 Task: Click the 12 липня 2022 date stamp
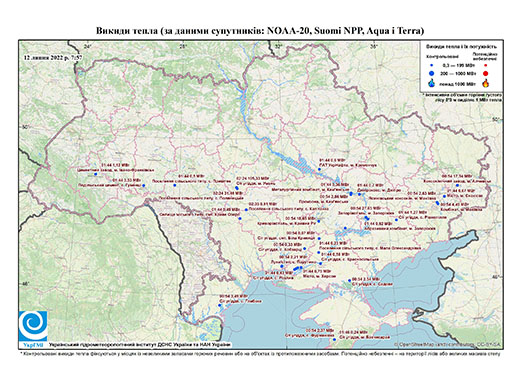53,57
